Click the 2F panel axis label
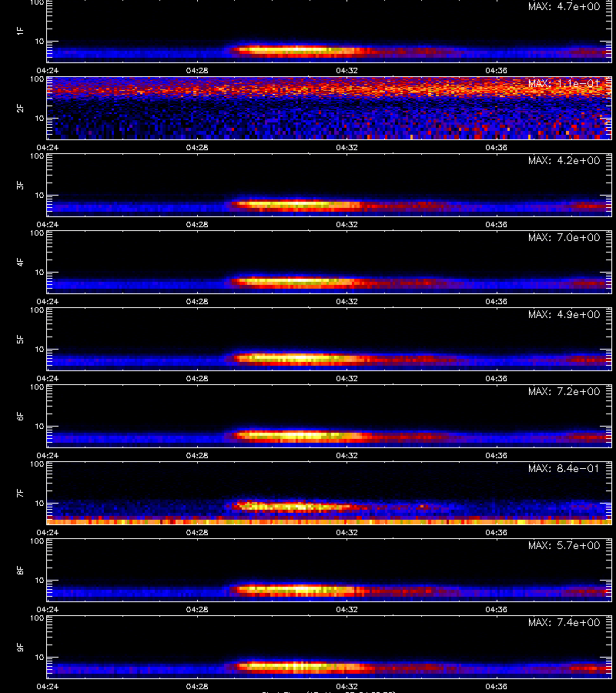Viewport: 616px width, 693px height. (x=20, y=109)
